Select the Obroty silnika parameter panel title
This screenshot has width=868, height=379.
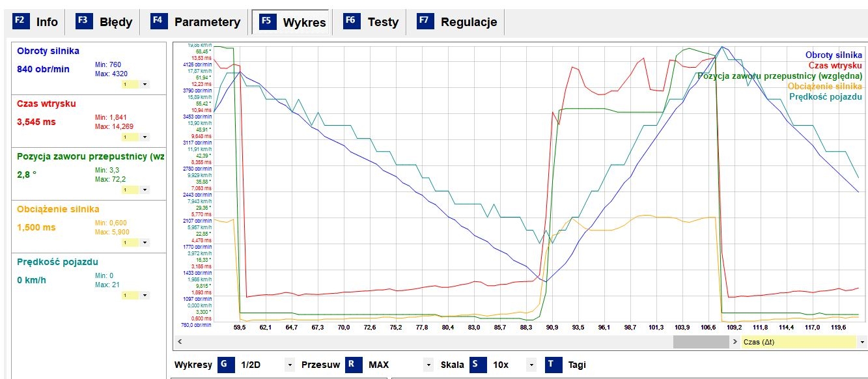pos(49,51)
